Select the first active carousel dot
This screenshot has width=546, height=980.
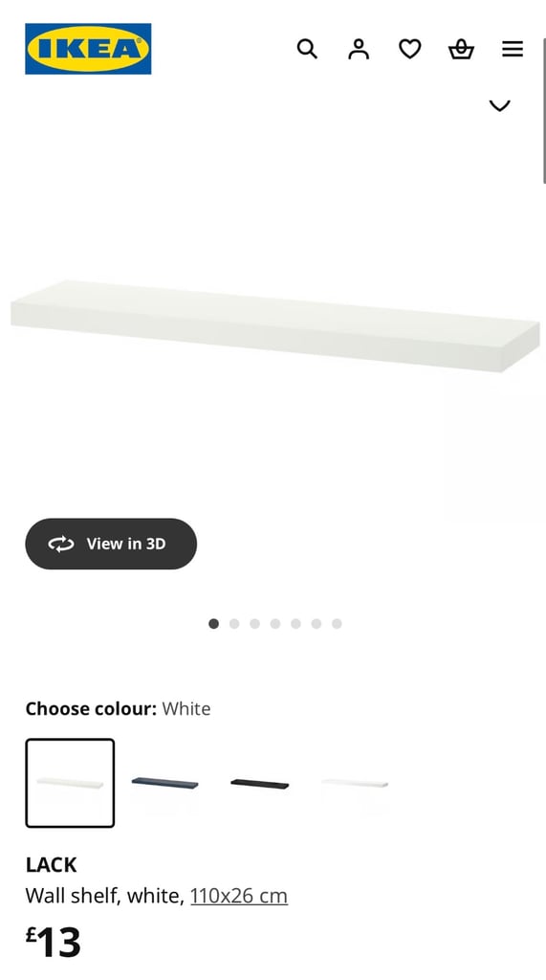point(213,624)
